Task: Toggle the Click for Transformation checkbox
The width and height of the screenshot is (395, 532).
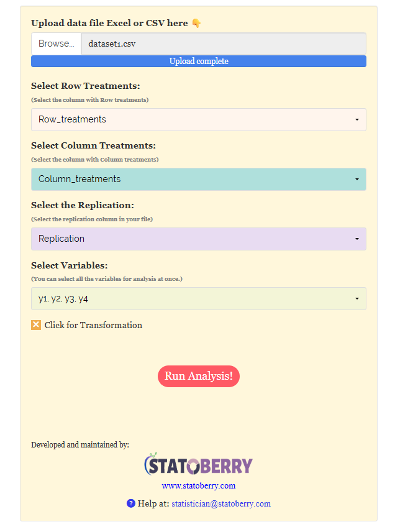Action: tap(36, 325)
